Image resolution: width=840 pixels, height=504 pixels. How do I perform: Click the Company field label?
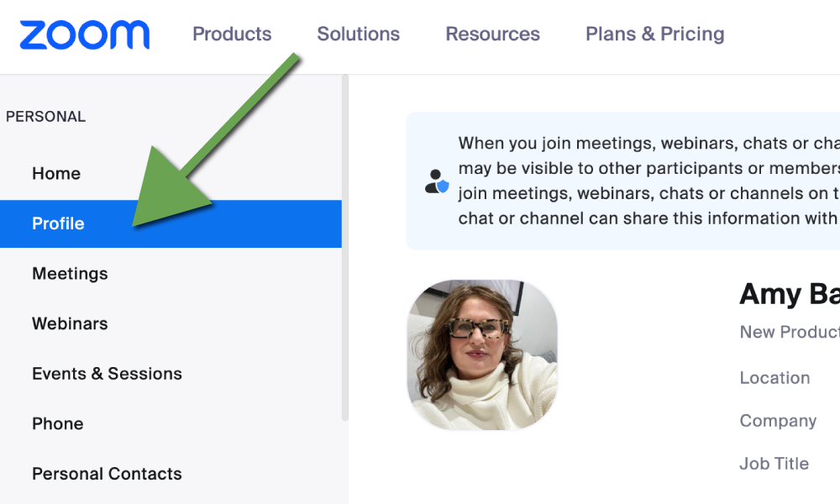pyautogui.click(x=778, y=421)
